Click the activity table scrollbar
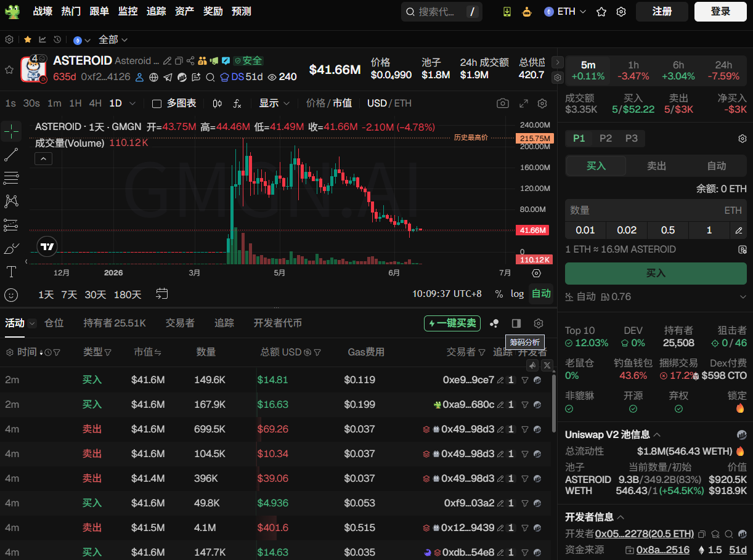 pyautogui.click(x=554, y=403)
